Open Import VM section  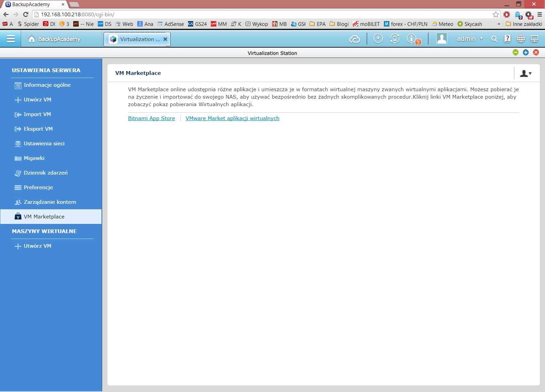pos(51,114)
